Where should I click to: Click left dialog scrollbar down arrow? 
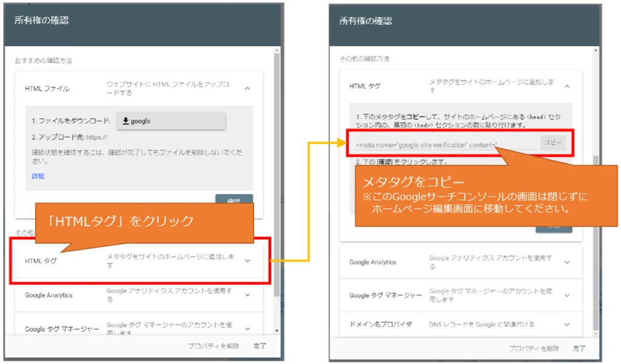pos(277,331)
